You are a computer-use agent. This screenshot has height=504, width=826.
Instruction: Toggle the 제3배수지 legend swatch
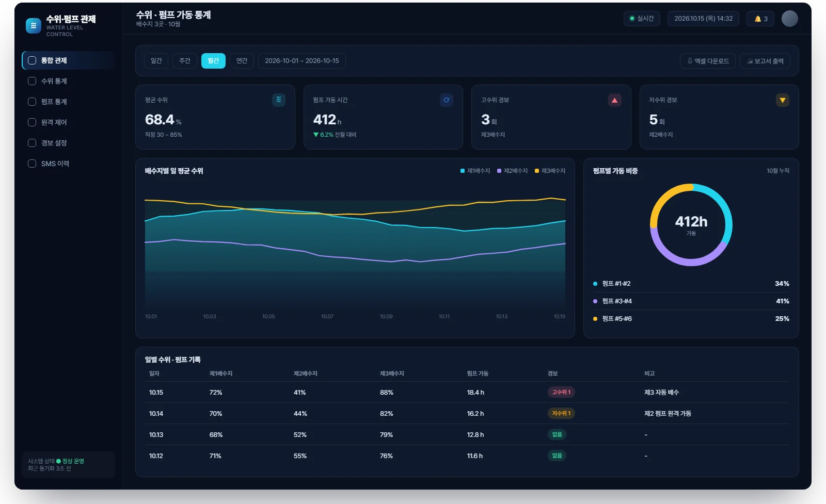pyautogui.click(x=537, y=171)
